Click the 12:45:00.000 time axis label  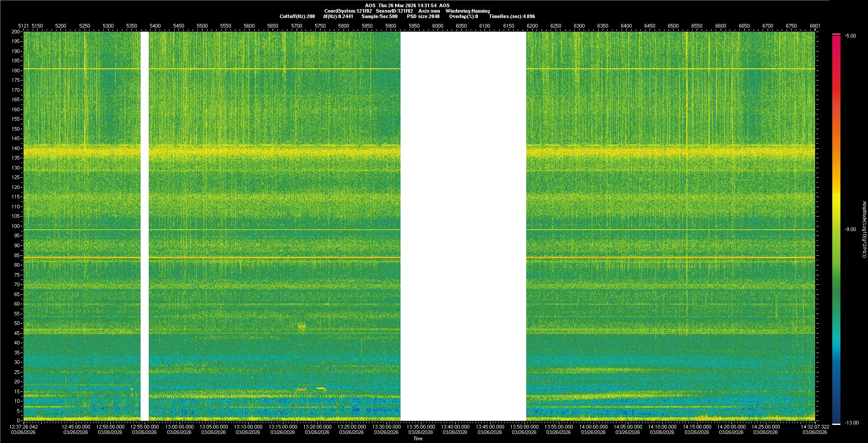[76, 426]
